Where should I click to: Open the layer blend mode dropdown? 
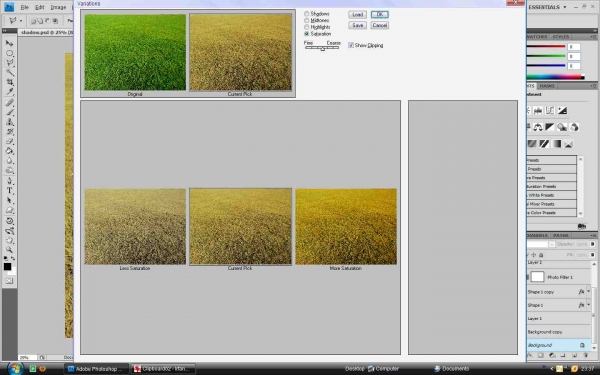[541, 244]
